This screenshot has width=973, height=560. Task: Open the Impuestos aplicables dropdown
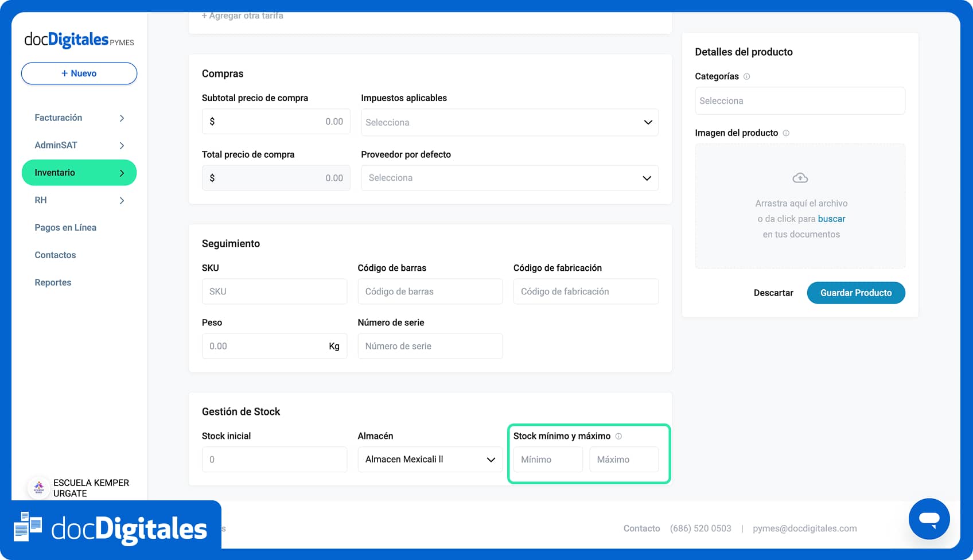(x=509, y=122)
